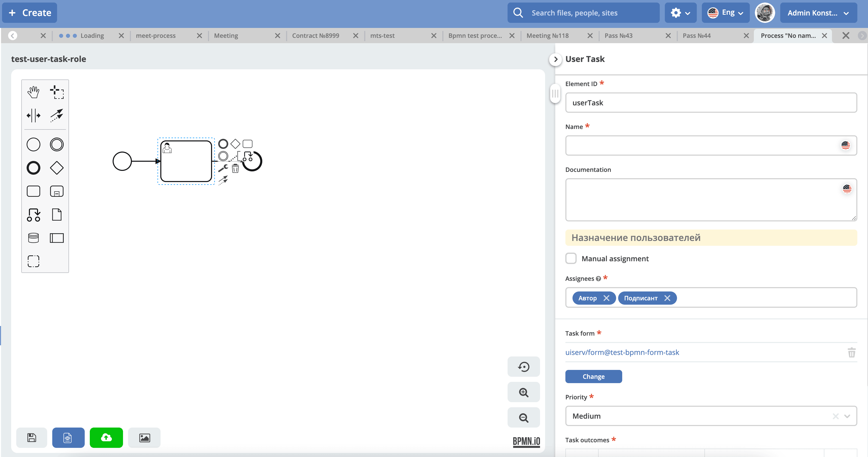Screen dimensions: 868x457
Task: Switch to the Meeting tab
Action: coord(226,35)
